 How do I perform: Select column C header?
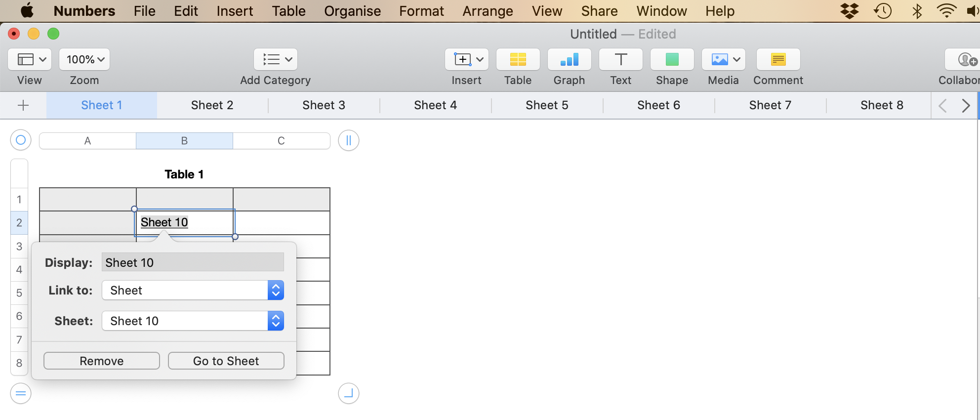(x=281, y=141)
